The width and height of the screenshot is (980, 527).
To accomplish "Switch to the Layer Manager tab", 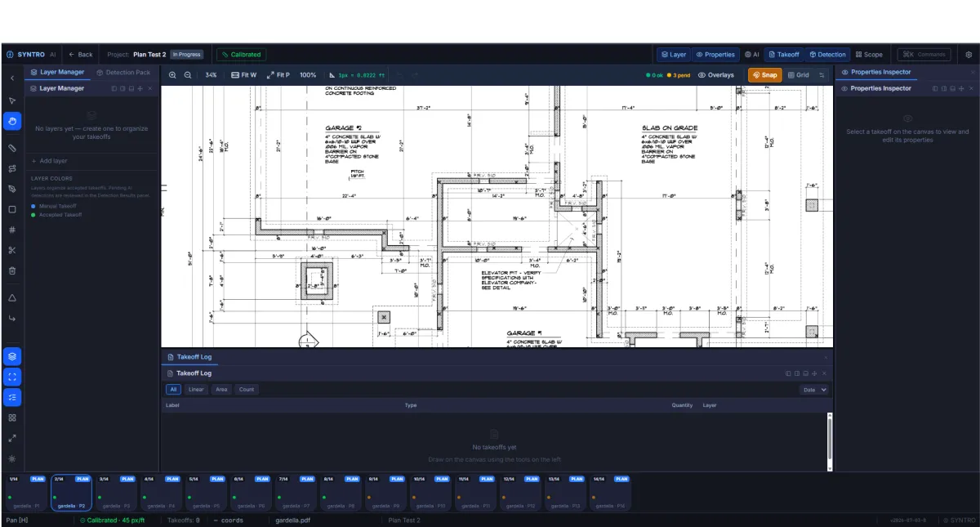I will 57,72.
